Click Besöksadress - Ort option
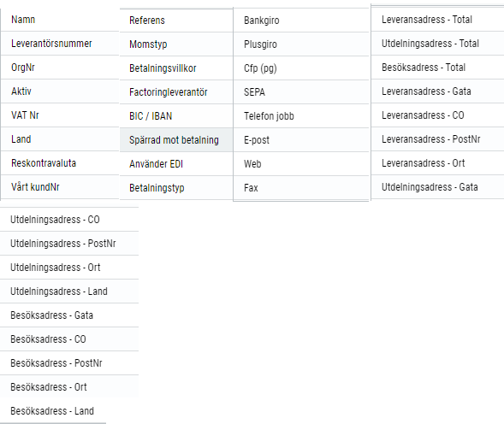 69,387
